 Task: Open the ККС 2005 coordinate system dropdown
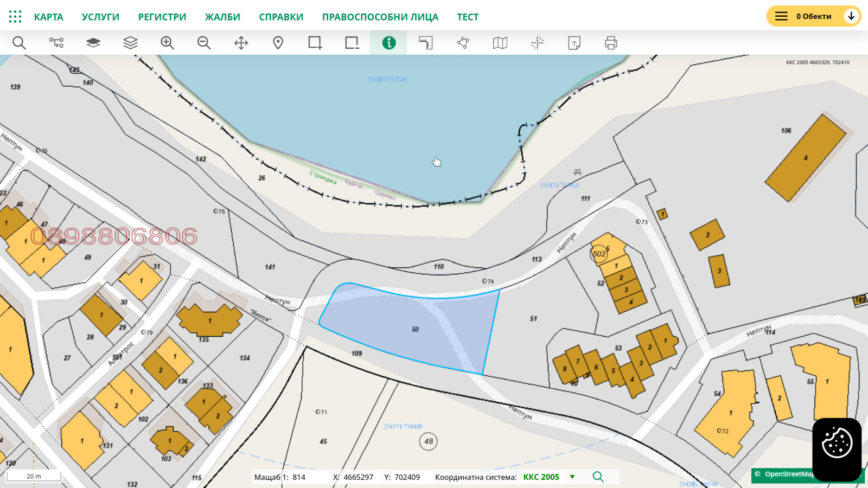(572, 477)
